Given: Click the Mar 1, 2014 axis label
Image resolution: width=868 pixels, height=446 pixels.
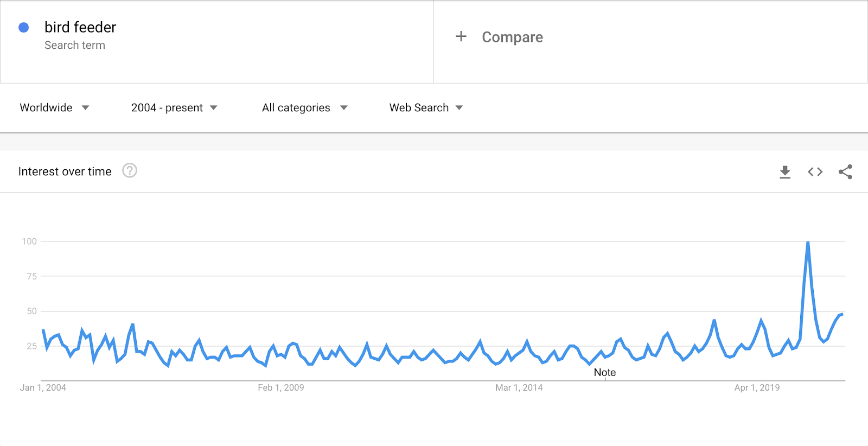Looking at the screenshot, I should (x=519, y=387).
